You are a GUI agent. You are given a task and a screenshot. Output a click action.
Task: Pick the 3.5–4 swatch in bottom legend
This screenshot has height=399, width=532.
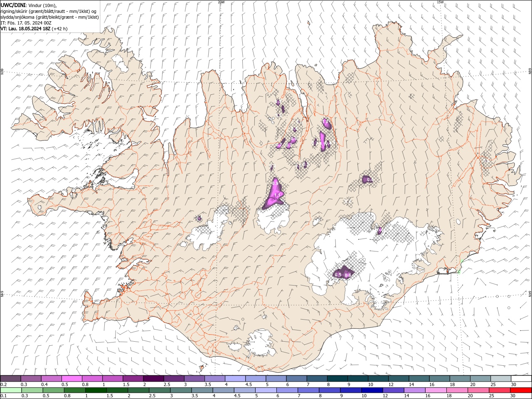click(202, 390)
